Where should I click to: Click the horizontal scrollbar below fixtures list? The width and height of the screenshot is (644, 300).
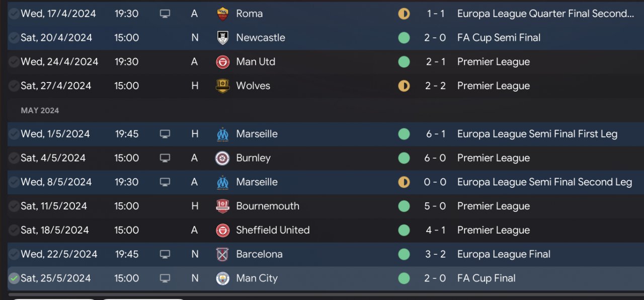tap(322, 294)
